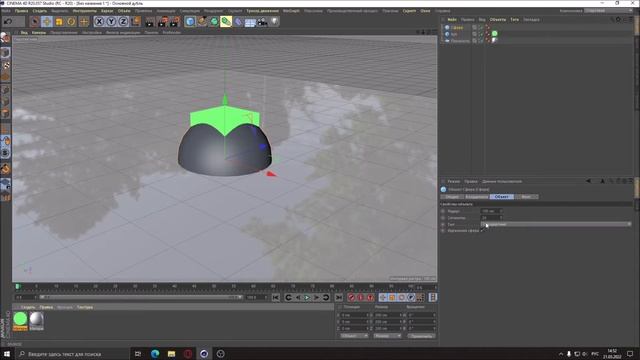Open File Explorer from taskbar
The height and width of the screenshot is (360, 640).
coord(171,353)
